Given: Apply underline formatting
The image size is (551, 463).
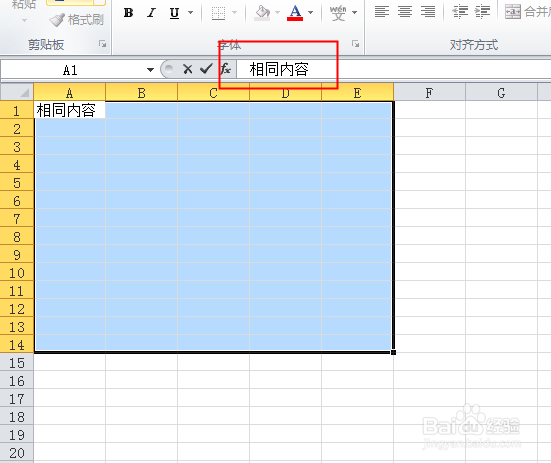Looking at the screenshot, I should [174, 13].
